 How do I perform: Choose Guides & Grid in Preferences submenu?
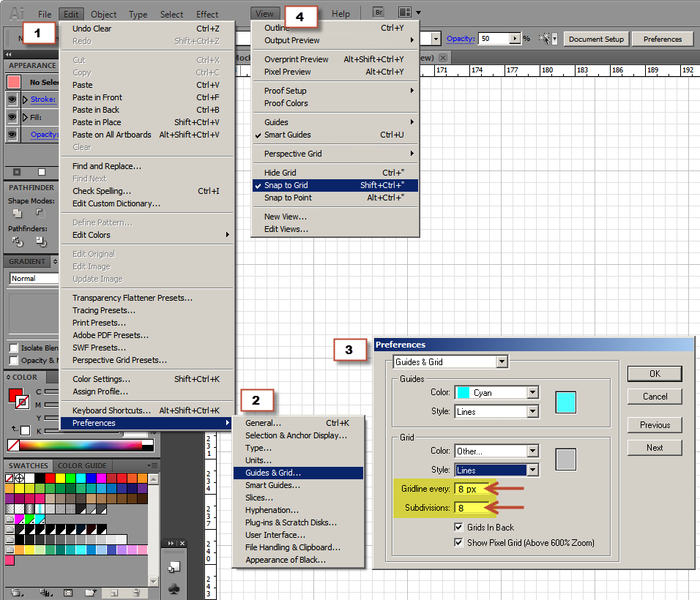point(298,473)
